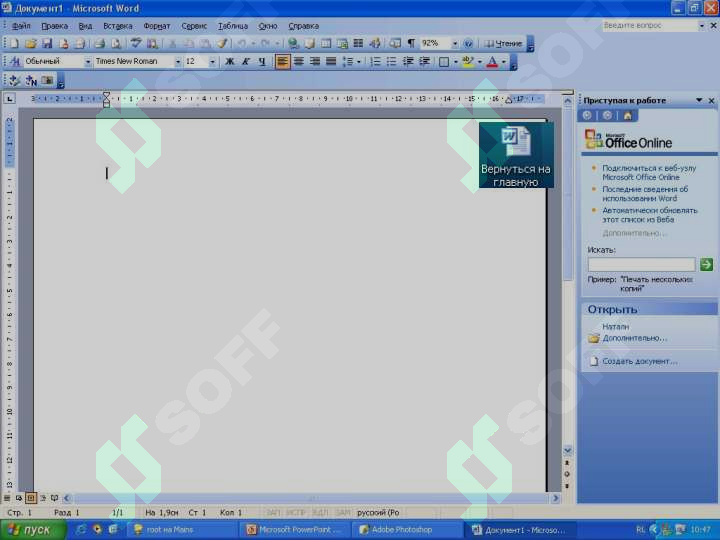Screen dimensions: 720x540
Task: Click the Undo arrow icon
Action: (x=242, y=44)
